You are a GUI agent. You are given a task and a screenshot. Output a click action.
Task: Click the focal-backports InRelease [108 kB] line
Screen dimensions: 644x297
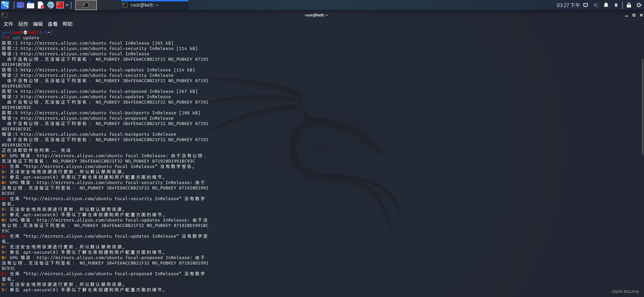pos(101,113)
